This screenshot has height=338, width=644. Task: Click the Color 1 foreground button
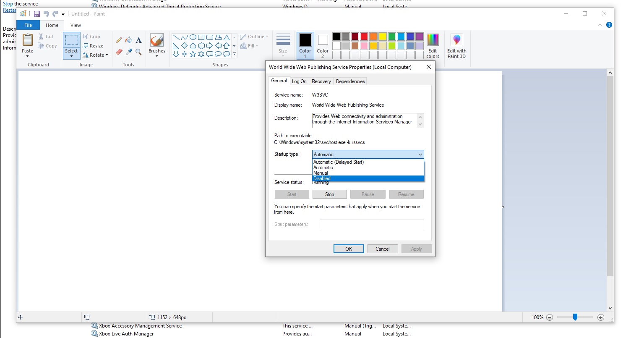pyautogui.click(x=305, y=45)
